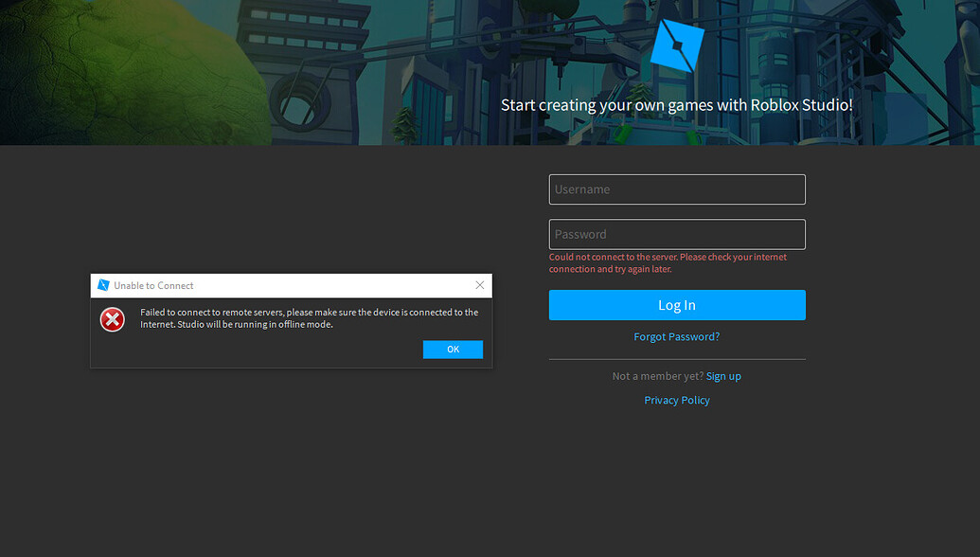Click the red error icon in the dialog

click(x=113, y=319)
